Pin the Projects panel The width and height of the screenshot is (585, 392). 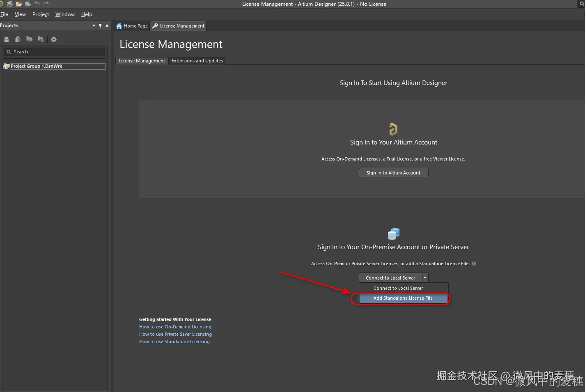(x=100, y=25)
